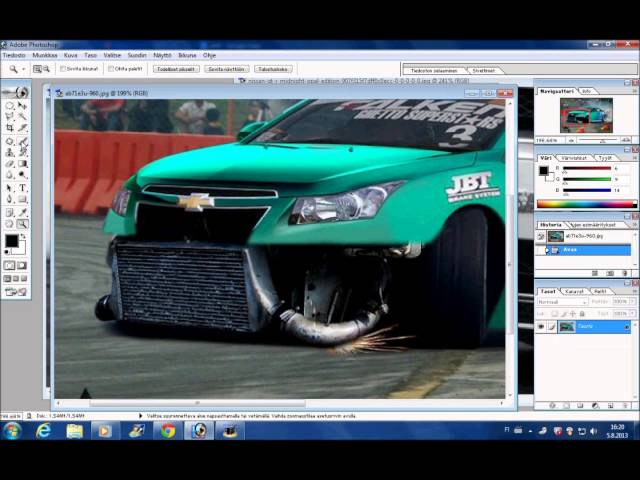Viewport: 640px width, 480px height.
Task: Switch to Info tab in Navigaattori
Action: point(586,91)
